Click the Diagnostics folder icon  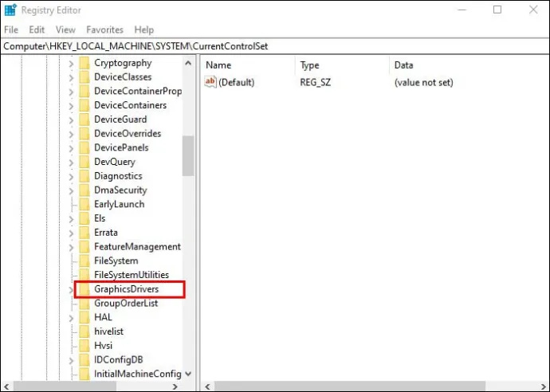coord(84,176)
